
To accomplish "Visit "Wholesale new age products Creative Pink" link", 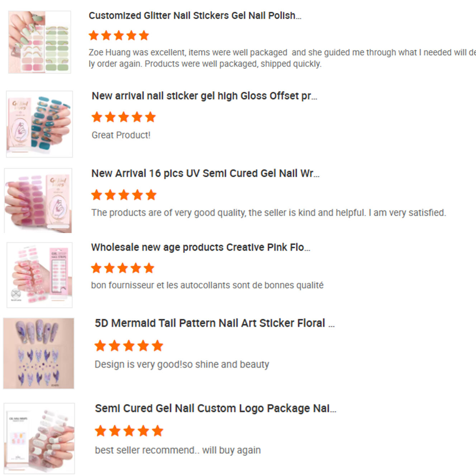I will tap(200, 247).
